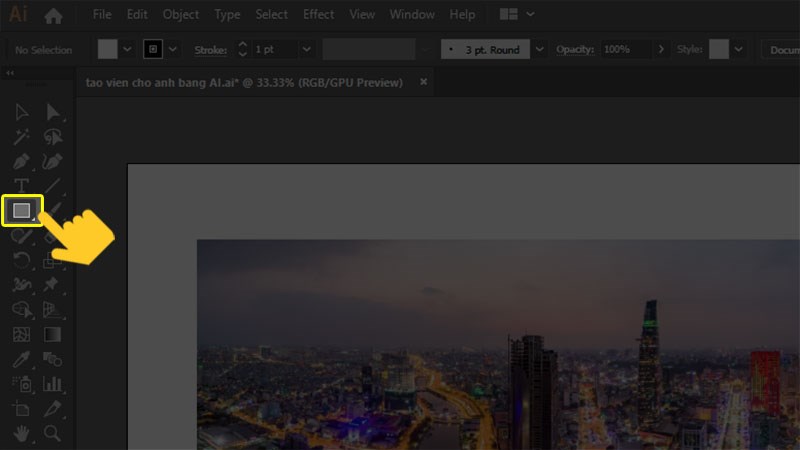Choose the Eyedropper tool
800x450 pixels.
coord(22,358)
